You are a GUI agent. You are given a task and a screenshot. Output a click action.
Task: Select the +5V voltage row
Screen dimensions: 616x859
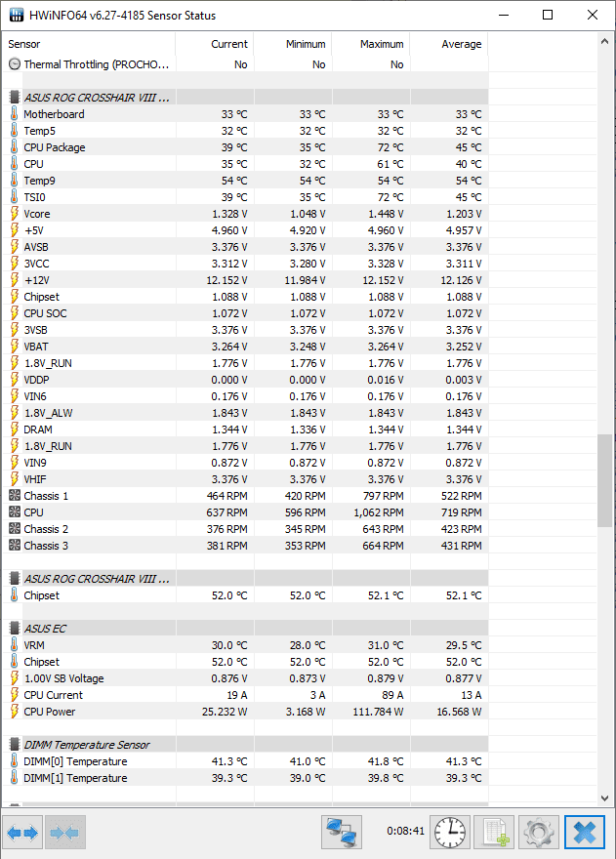pyautogui.click(x=245, y=230)
